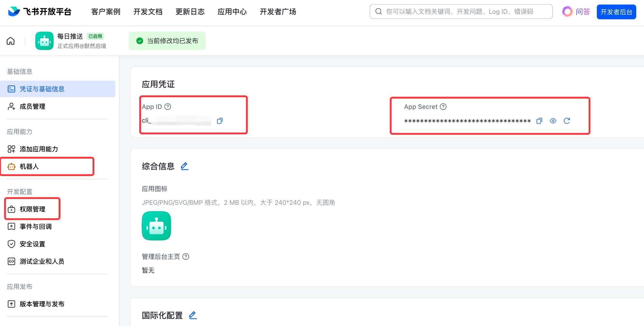Click the 机器人 robot sidebar icon
Viewport: 644px width, 326px height.
(11, 166)
